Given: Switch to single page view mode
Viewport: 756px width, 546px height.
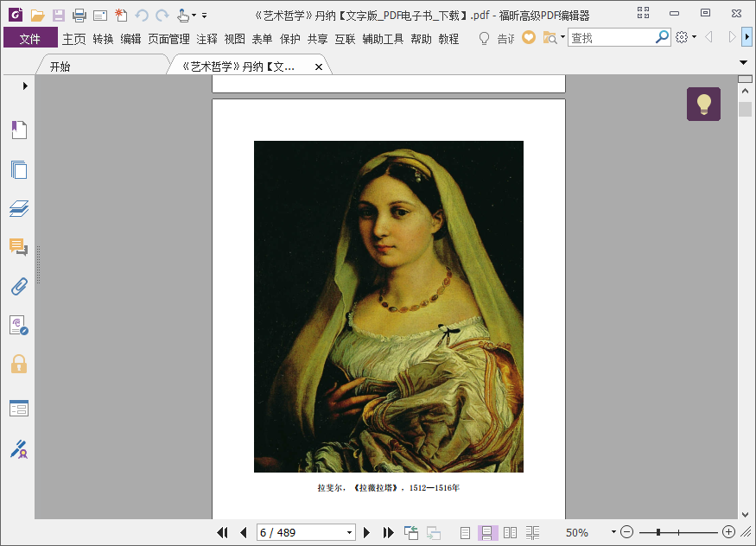Looking at the screenshot, I should point(466,532).
